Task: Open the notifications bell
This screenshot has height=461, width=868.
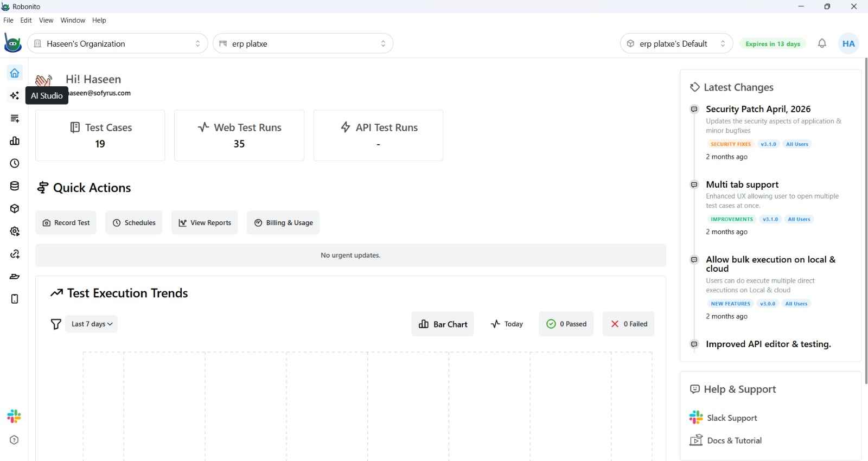Action: (x=822, y=43)
